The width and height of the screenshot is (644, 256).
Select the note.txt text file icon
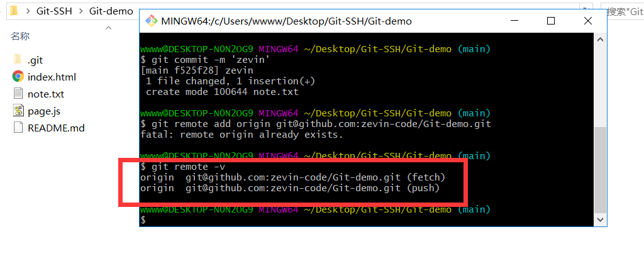[18, 94]
